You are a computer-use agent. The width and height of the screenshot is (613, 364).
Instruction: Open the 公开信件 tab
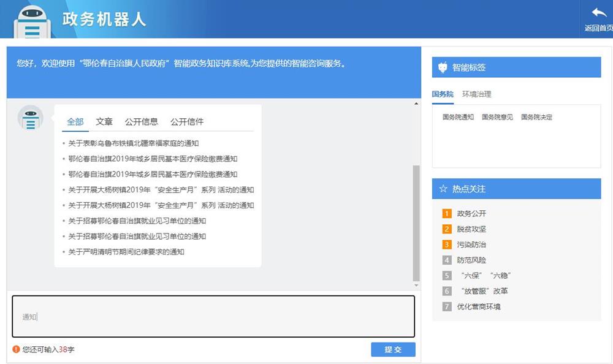click(x=187, y=122)
